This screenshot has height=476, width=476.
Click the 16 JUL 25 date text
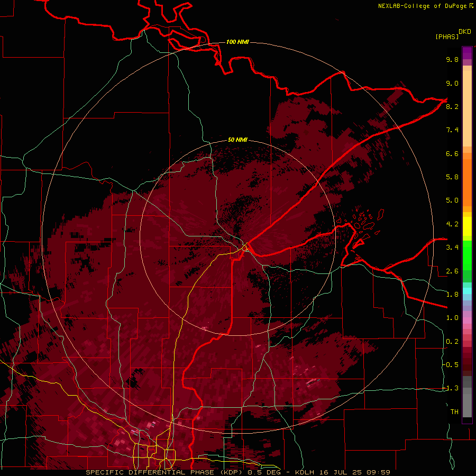tap(341, 472)
